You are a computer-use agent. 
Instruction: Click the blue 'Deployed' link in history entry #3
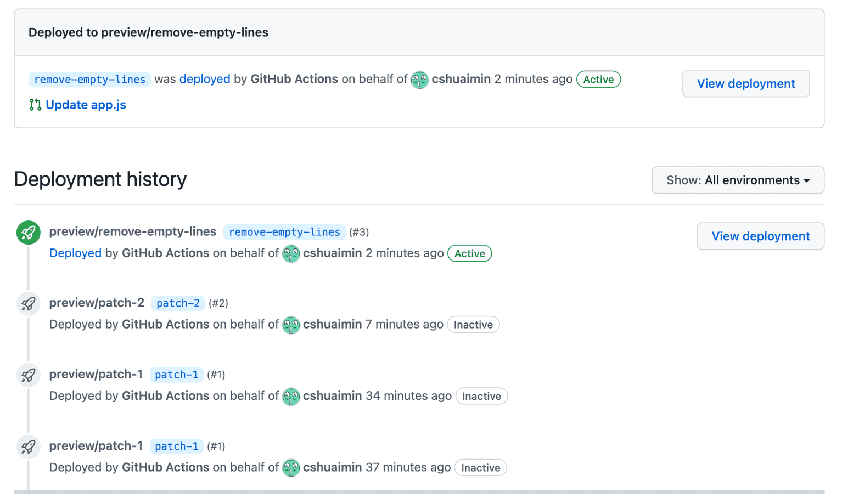click(75, 253)
